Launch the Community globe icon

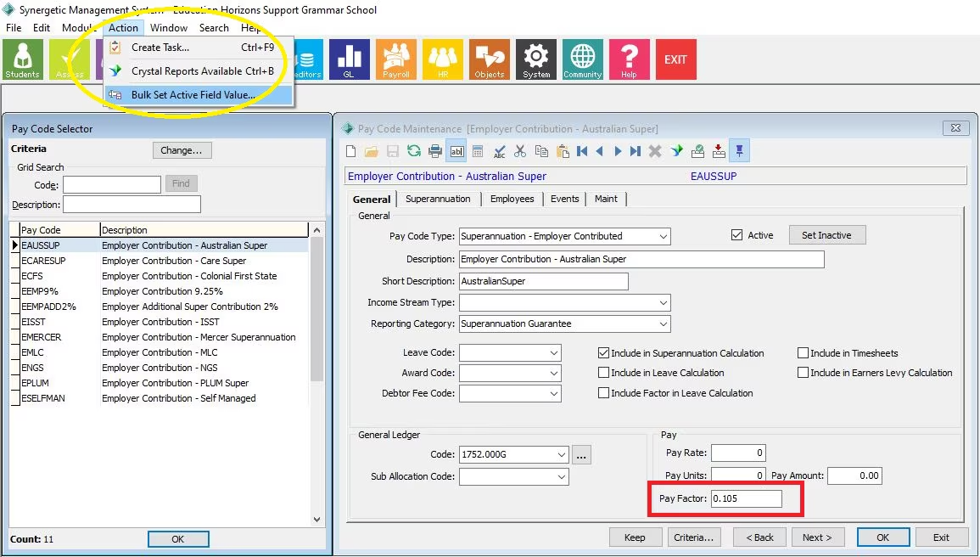pos(582,59)
